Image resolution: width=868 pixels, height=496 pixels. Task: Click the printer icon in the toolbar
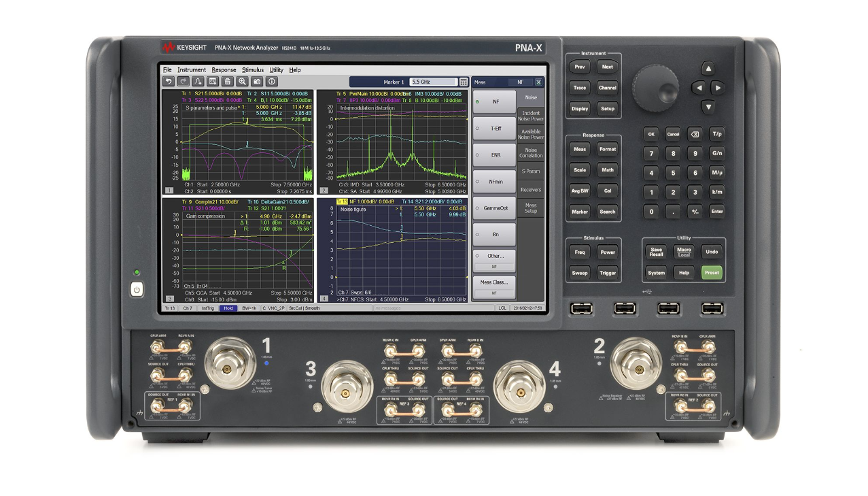point(228,82)
